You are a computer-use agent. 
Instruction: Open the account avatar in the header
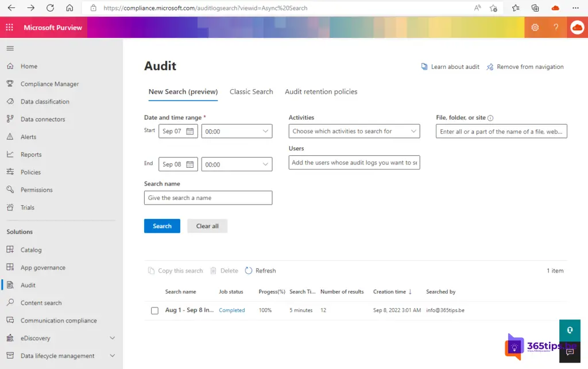[577, 28]
